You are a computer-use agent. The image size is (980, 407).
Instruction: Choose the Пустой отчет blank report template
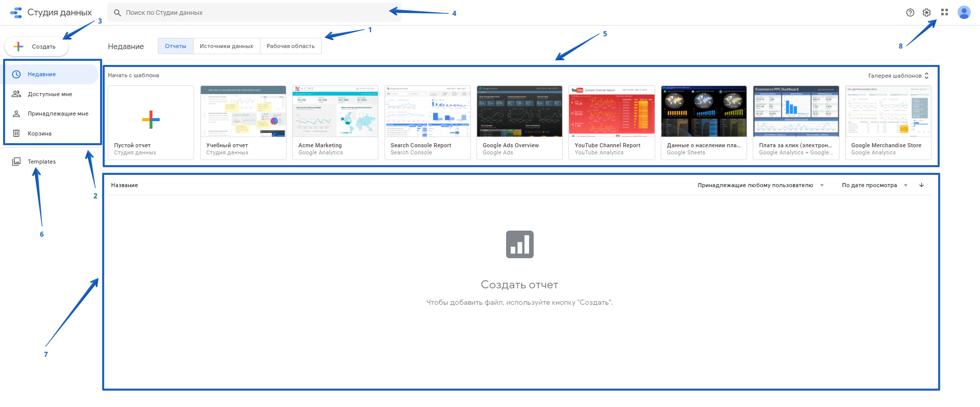coord(151,122)
